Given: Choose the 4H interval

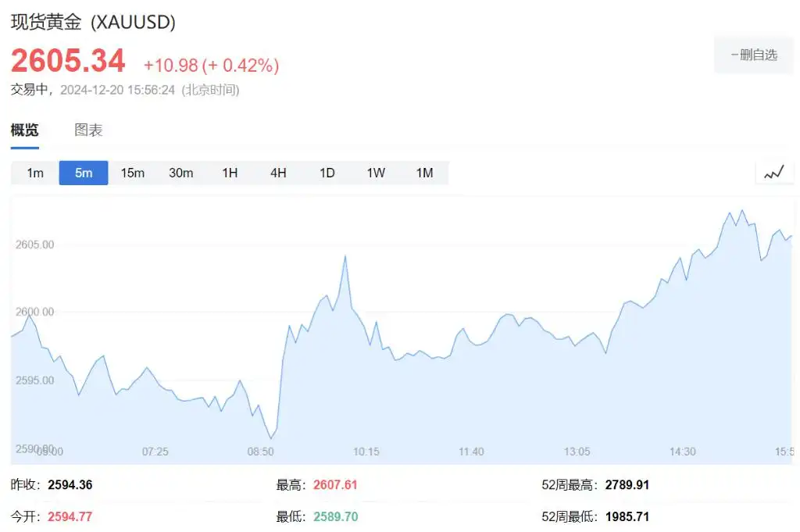Looking at the screenshot, I should click(278, 173).
